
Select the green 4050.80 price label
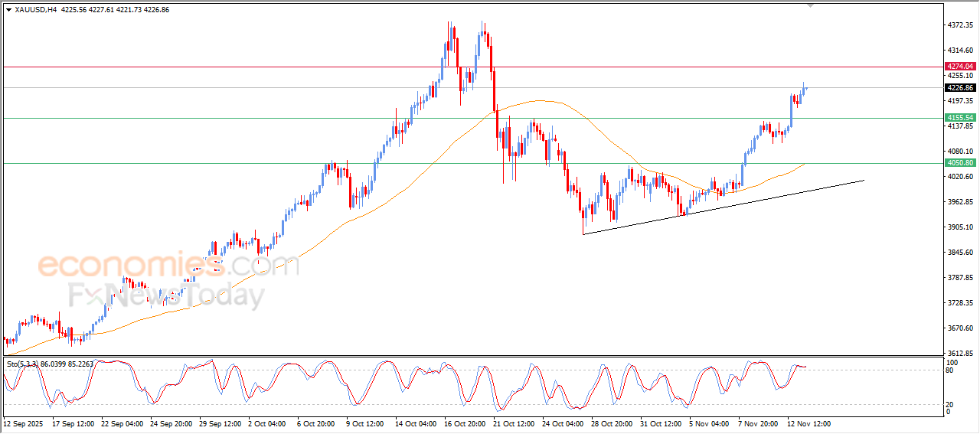[x=959, y=163]
